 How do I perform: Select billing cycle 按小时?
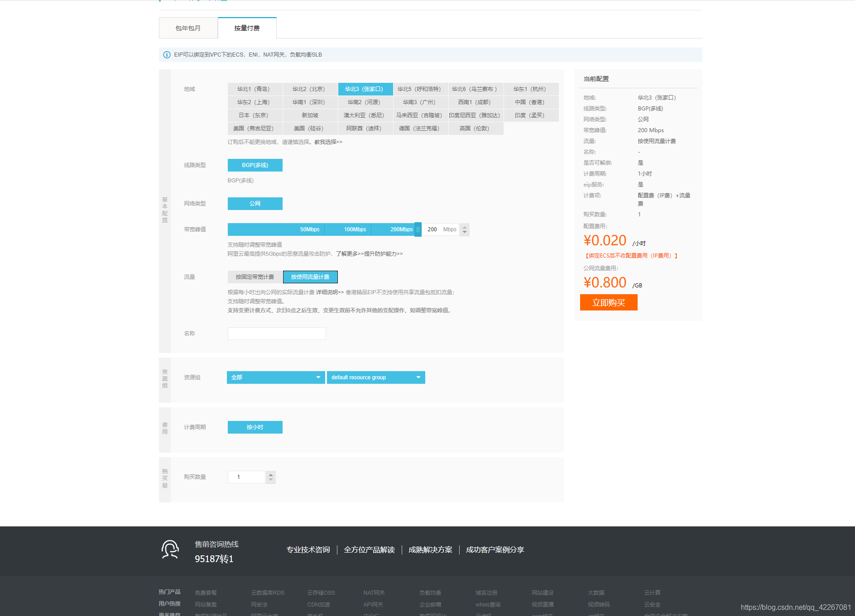[255, 427]
